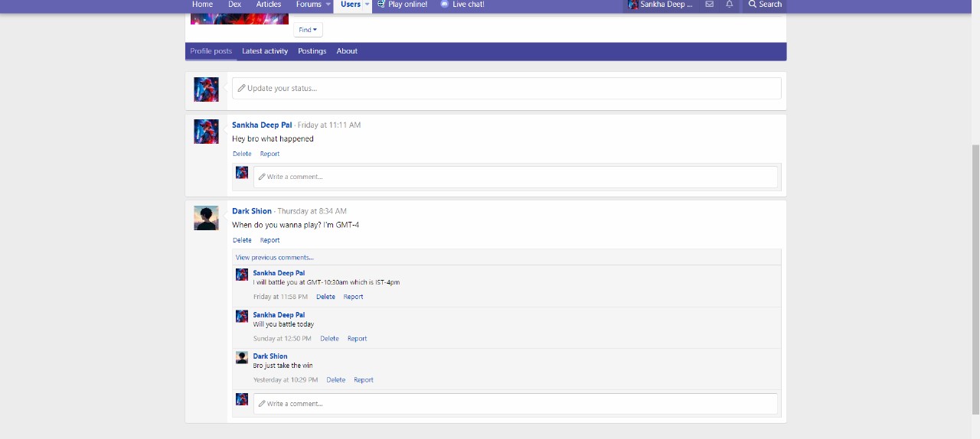
Task: Open Search in the top navigation
Action: tap(765, 5)
